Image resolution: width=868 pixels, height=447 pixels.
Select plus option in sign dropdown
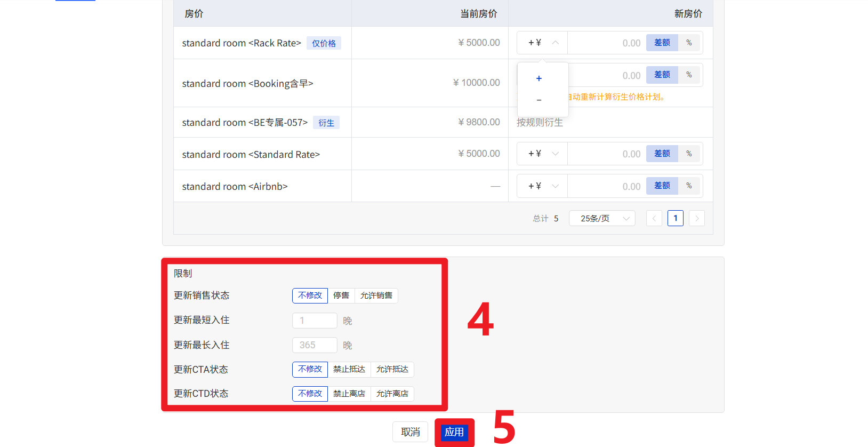coord(539,78)
